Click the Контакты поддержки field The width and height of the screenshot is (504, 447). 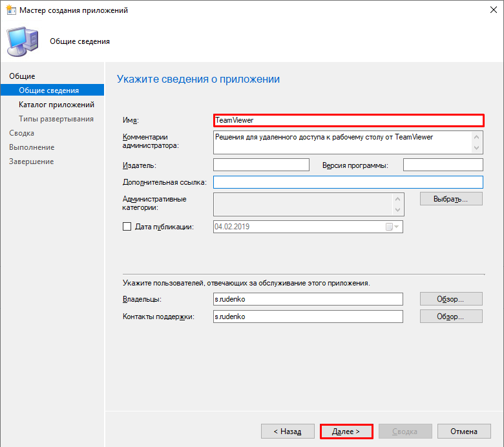point(308,317)
